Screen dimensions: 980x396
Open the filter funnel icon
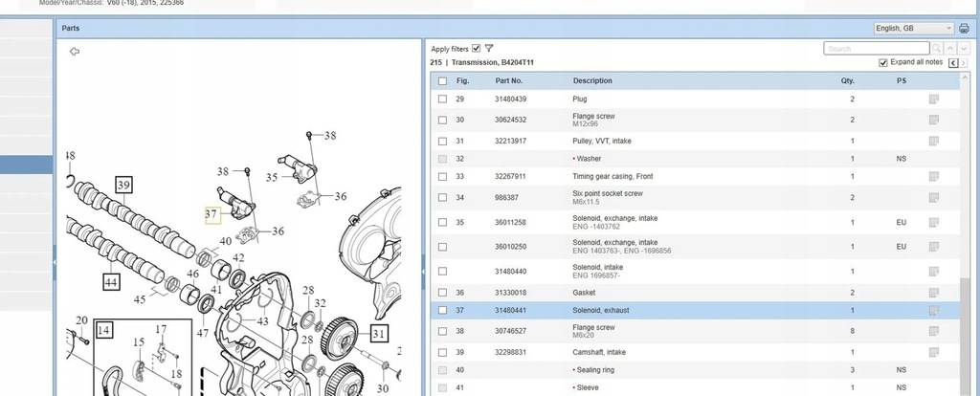point(489,48)
